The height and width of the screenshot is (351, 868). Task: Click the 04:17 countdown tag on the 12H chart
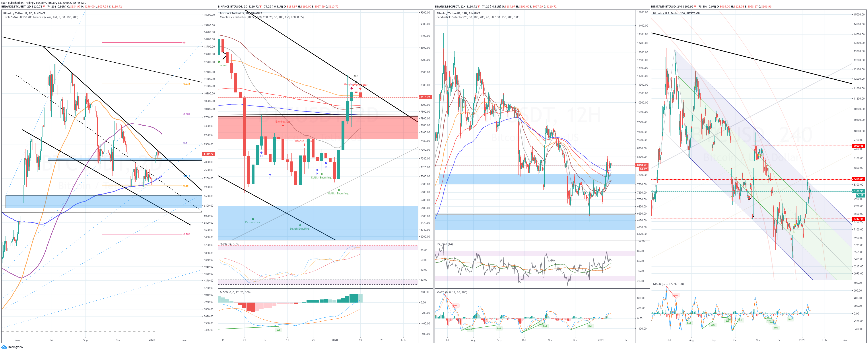(643, 169)
